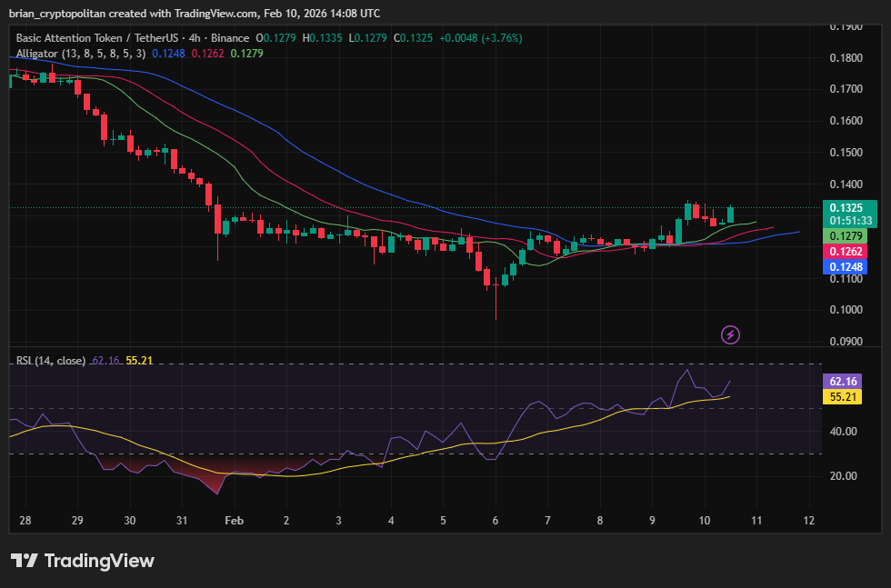Image resolution: width=891 pixels, height=588 pixels.
Task: Click the 0.0900 price axis label
Action: click(846, 342)
